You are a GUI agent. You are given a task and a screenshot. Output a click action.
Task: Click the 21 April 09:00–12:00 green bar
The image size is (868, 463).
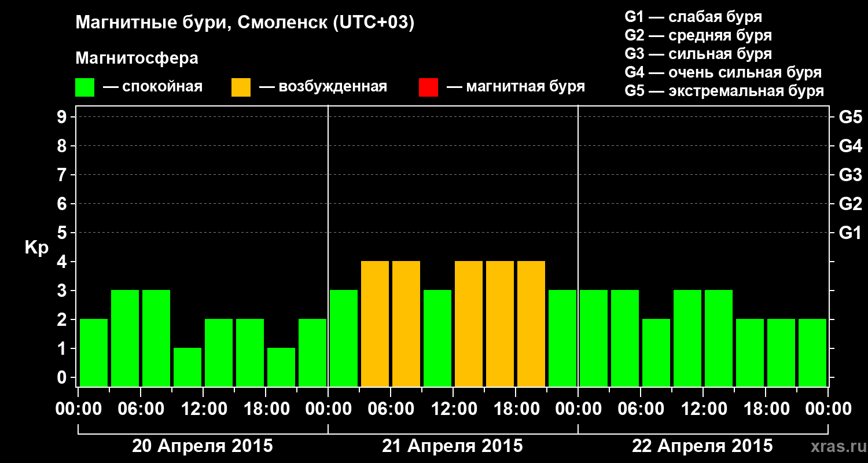pos(437,338)
